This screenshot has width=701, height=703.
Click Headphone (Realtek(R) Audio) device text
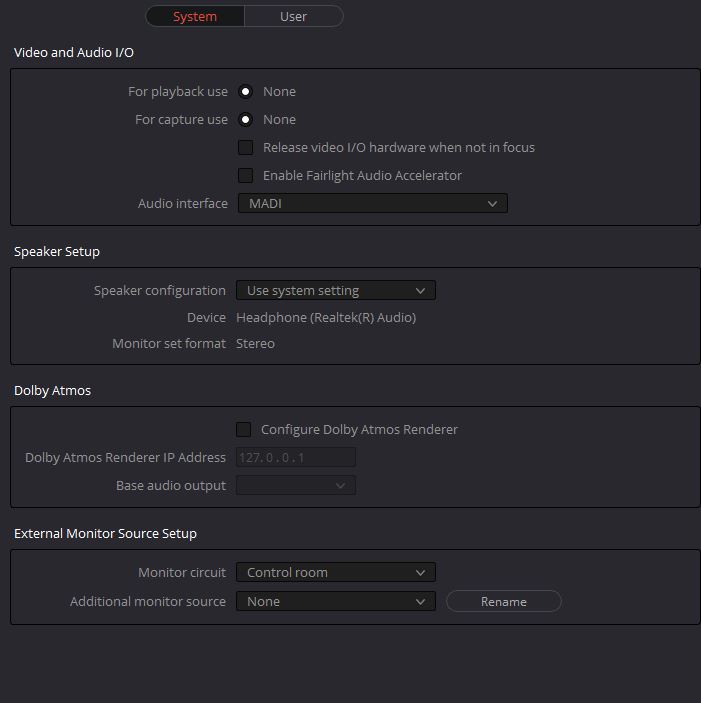click(x=326, y=317)
